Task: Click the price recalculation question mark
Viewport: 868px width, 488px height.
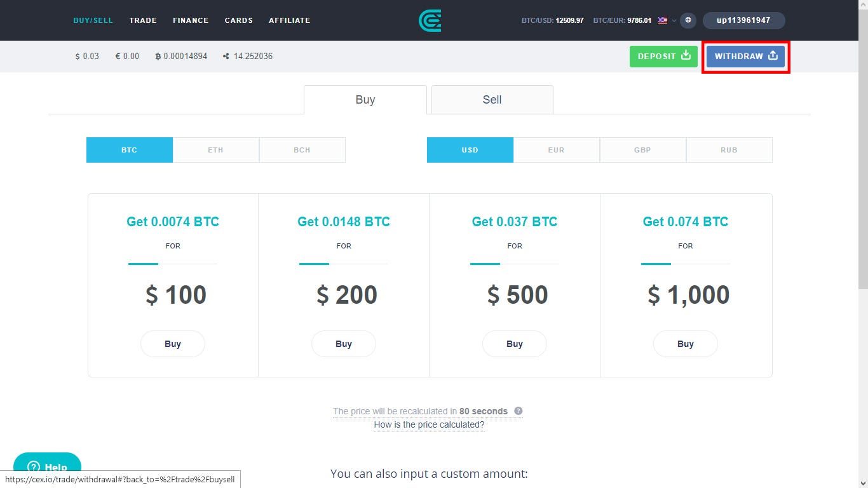Action: coord(519,411)
